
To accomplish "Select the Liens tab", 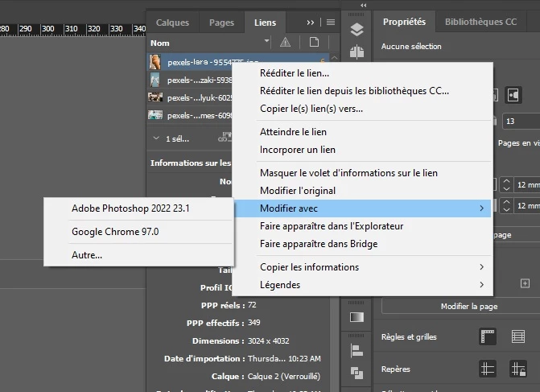I will [x=265, y=23].
